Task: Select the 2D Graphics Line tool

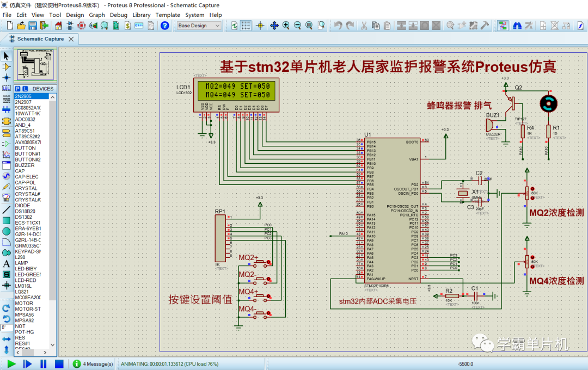Action: 7,210
